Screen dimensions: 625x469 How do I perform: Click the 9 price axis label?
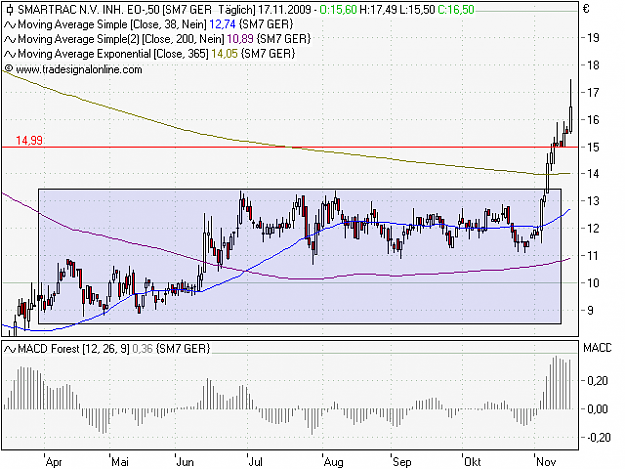[x=590, y=310]
